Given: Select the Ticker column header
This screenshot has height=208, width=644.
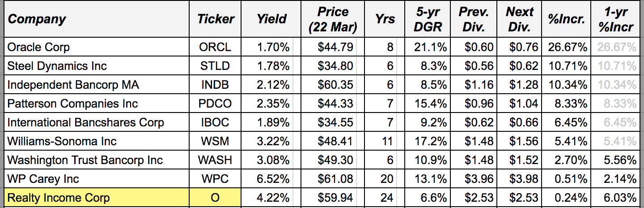Looking at the screenshot, I should (x=215, y=19).
